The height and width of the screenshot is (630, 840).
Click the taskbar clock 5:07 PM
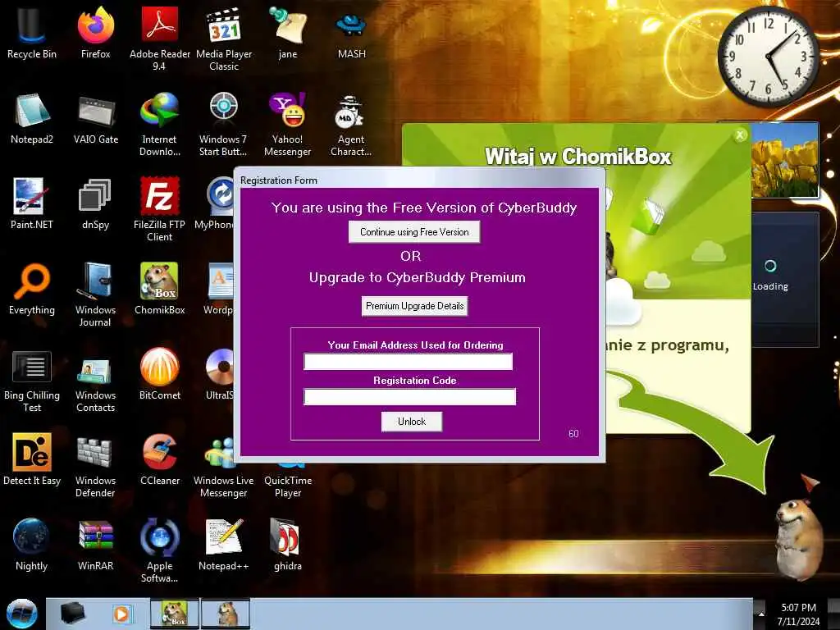798,614
